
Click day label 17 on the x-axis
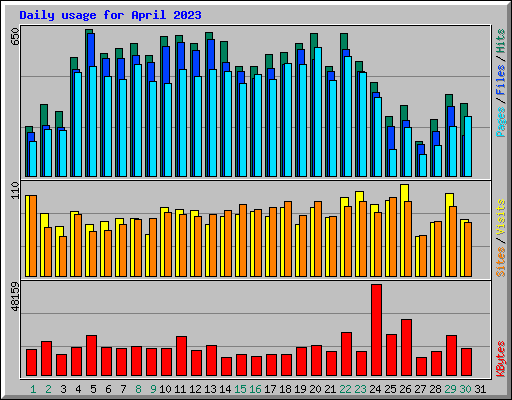(x=270, y=389)
